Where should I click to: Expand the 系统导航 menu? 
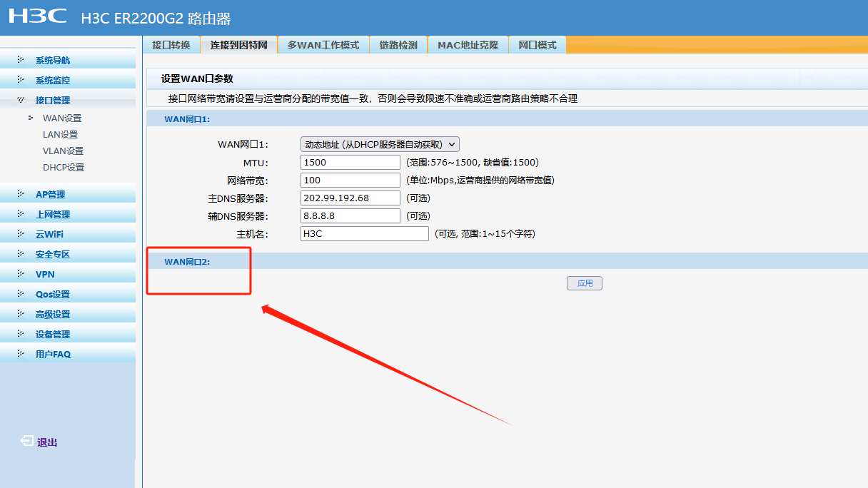(x=68, y=60)
